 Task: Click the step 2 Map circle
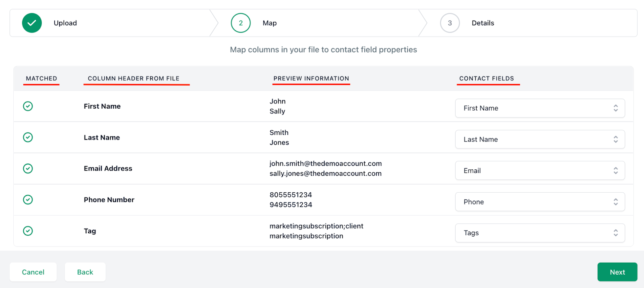point(241,23)
